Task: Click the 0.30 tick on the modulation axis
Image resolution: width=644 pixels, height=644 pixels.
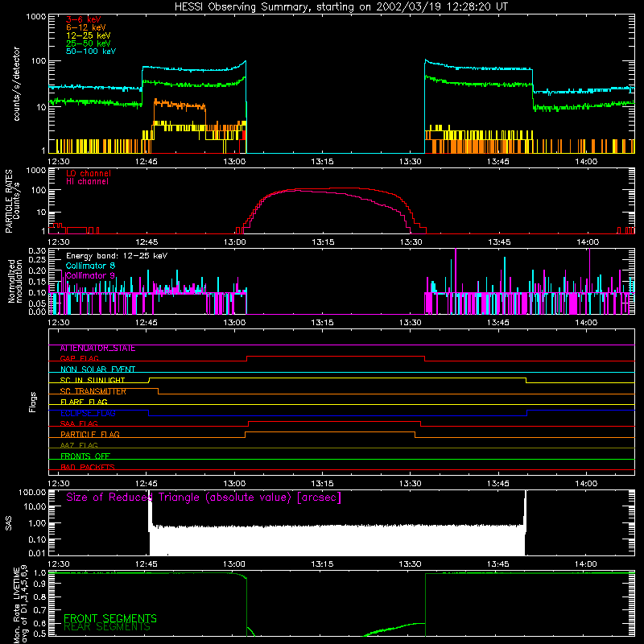Action: [37, 251]
